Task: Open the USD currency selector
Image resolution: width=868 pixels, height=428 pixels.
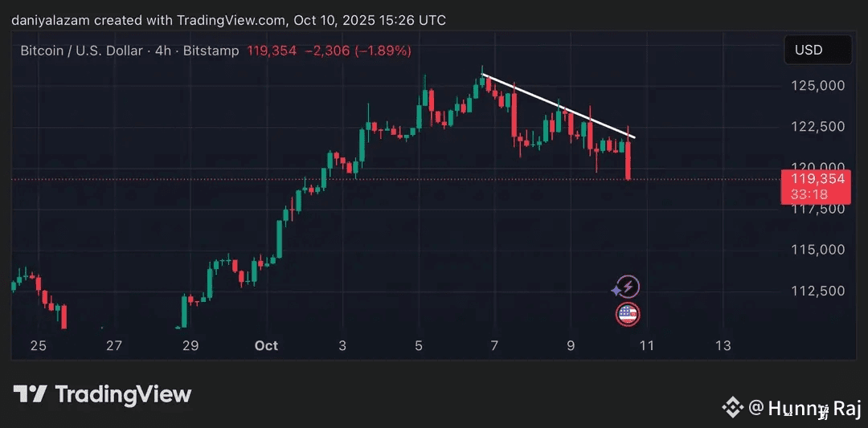Action: tap(817, 50)
